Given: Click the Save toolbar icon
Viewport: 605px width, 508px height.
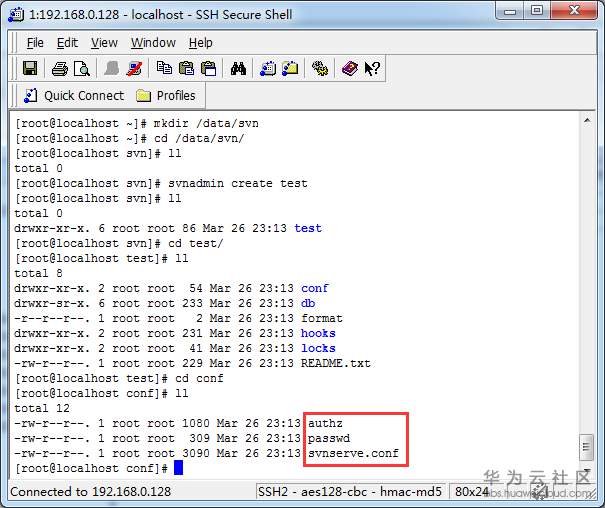Looking at the screenshot, I should [x=30, y=68].
